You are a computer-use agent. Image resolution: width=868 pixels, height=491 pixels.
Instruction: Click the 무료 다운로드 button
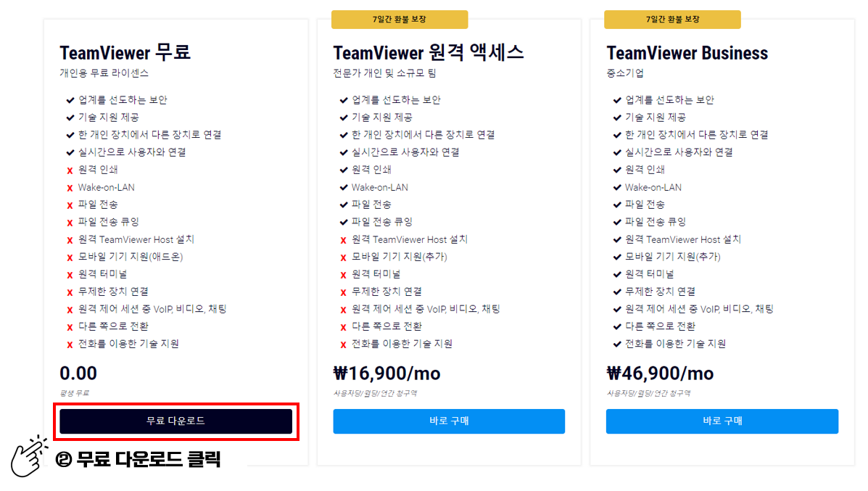pyautogui.click(x=175, y=421)
